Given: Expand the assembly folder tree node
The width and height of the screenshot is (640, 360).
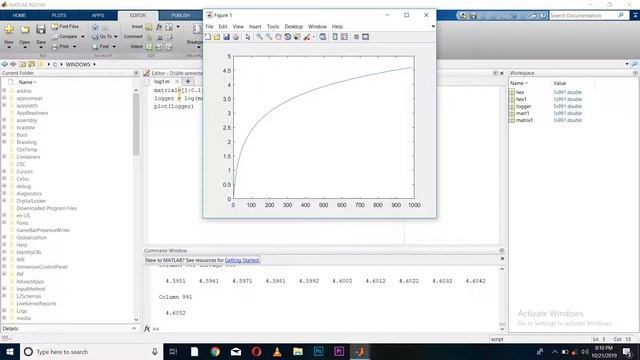Looking at the screenshot, I should pos(4,120).
